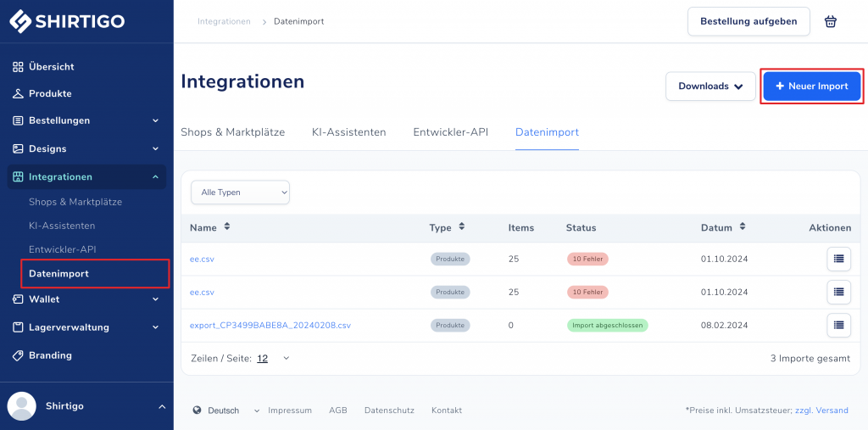Switch to the Entwickler-API tab
868x430 pixels.
pos(451,132)
